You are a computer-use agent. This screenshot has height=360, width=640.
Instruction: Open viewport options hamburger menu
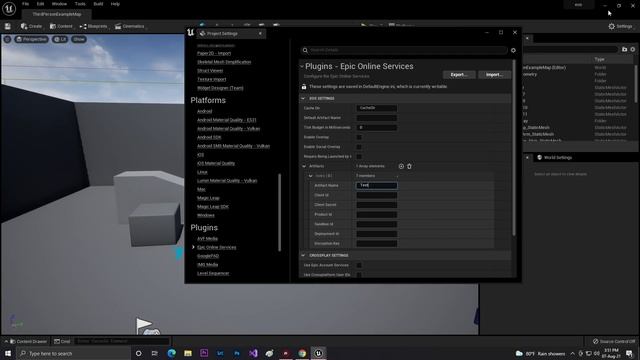click(7, 39)
